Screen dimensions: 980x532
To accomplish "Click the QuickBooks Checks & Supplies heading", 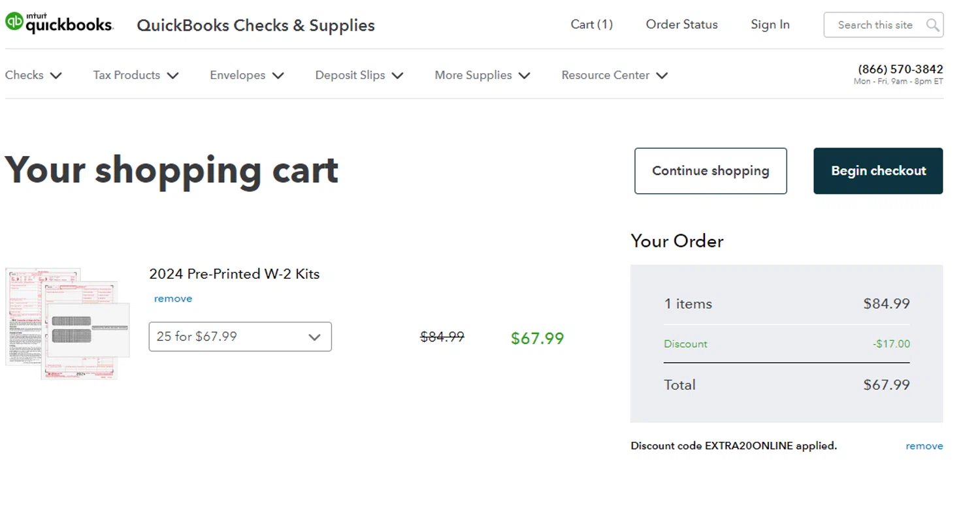I will (255, 25).
